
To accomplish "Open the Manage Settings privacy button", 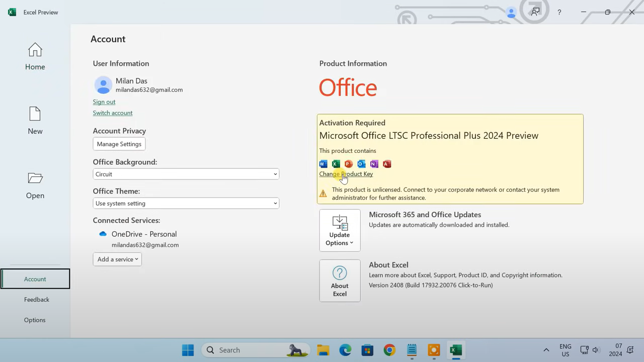I will (x=119, y=144).
